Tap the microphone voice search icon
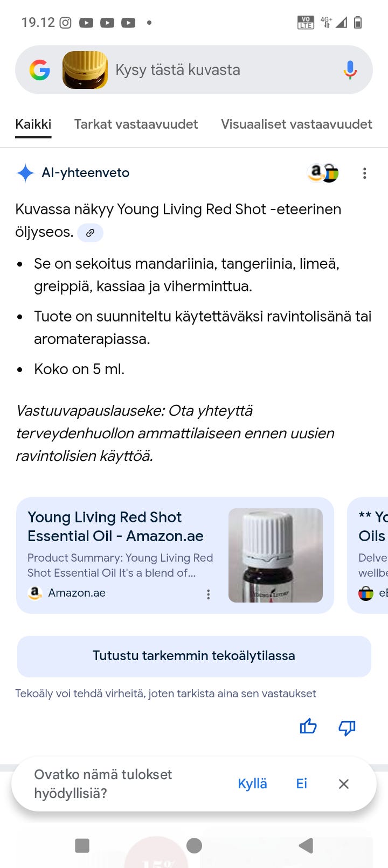 point(350,70)
